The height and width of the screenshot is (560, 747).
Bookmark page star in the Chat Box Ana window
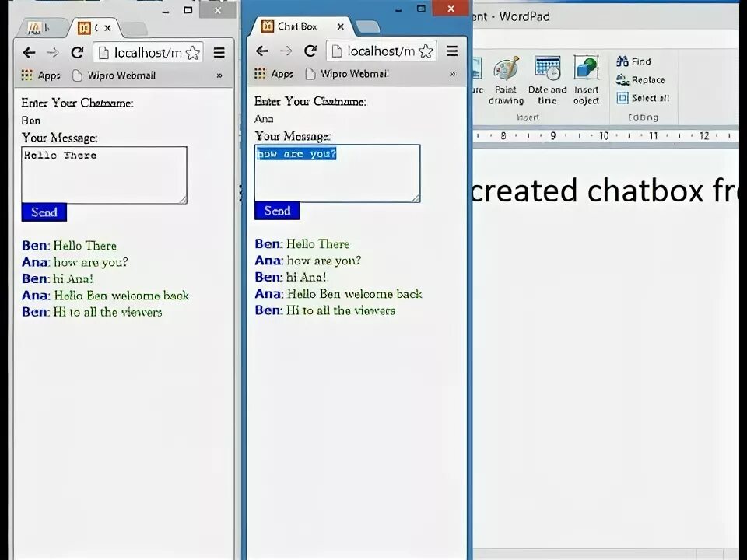click(x=426, y=51)
